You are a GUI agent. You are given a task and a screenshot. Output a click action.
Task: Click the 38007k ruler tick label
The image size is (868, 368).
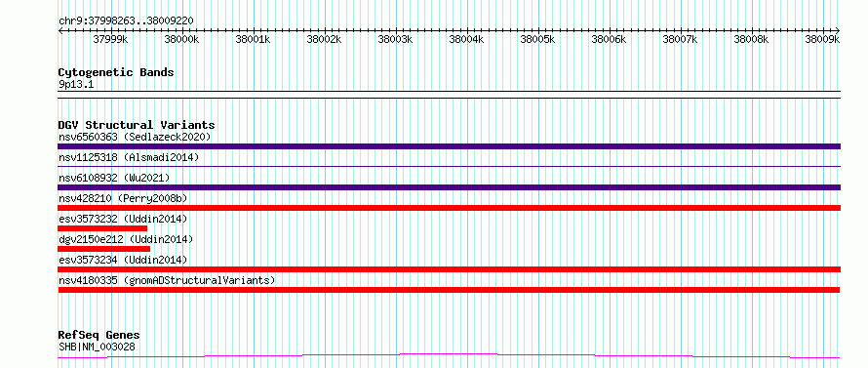[680, 39]
